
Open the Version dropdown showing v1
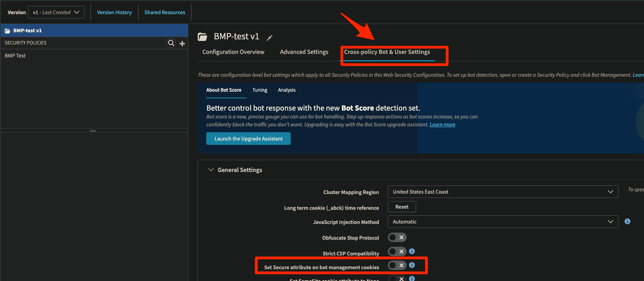click(56, 13)
